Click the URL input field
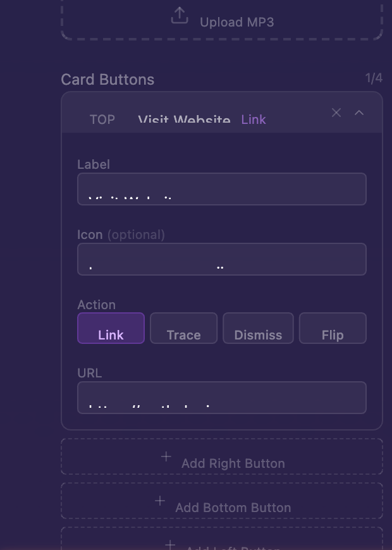Image resolution: width=392 pixels, height=550 pixels. (x=221, y=397)
